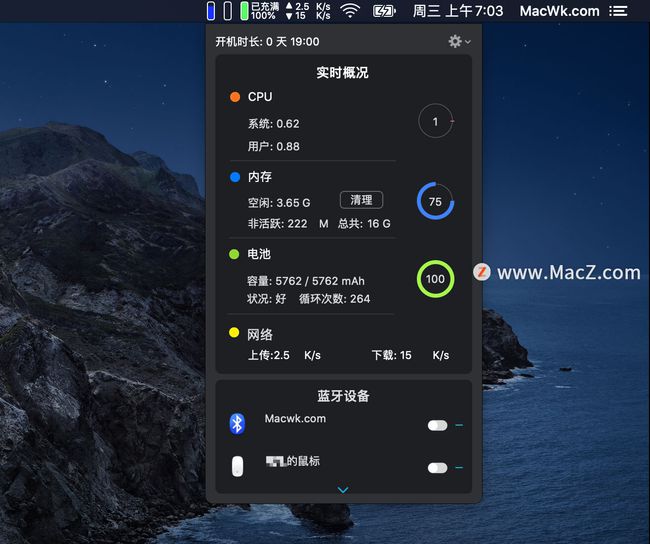Toggle the Macwk.com Bluetooth device switch
Image resolution: width=650 pixels, height=544 pixels.
click(x=437, y=425)
